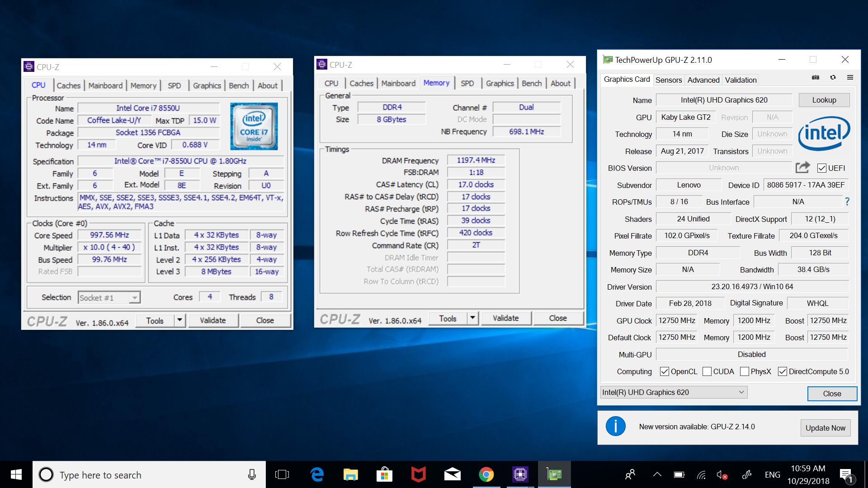The height and width of the screenshot is (488, 868).
Task: Click the BIOS share/export icon
Action: click(803, 168)
